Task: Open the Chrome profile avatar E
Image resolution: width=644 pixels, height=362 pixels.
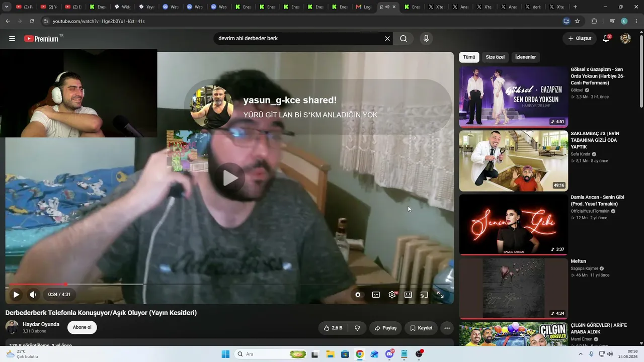Action: point(624,21)
